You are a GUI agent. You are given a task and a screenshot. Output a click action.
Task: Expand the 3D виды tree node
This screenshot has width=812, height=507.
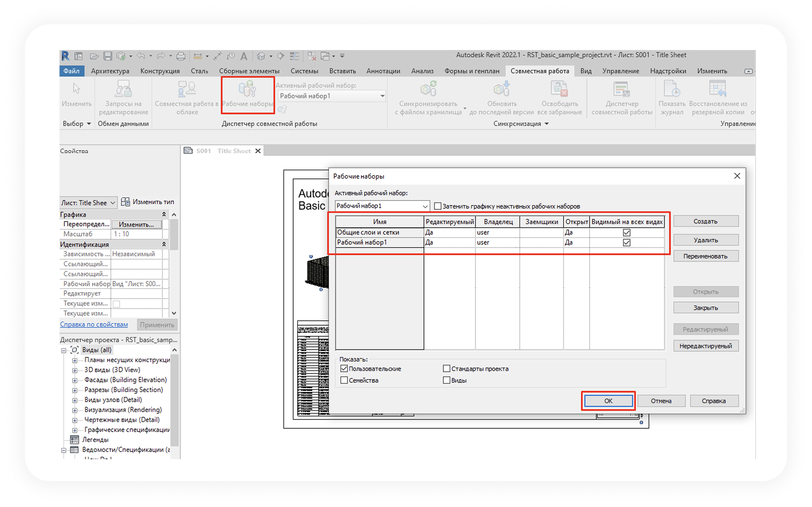tap(75, 370)
